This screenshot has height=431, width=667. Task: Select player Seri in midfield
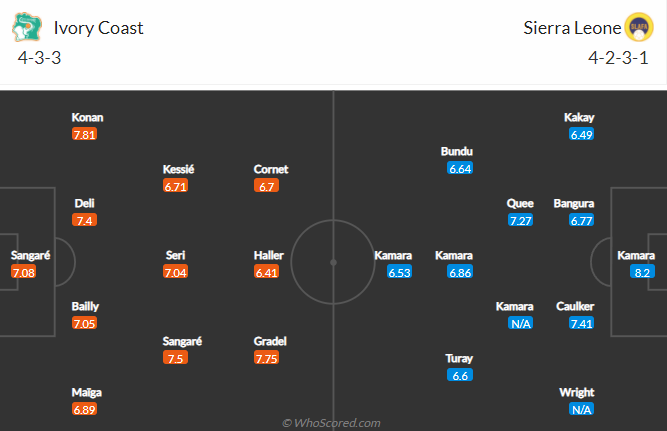coord(175,255)
